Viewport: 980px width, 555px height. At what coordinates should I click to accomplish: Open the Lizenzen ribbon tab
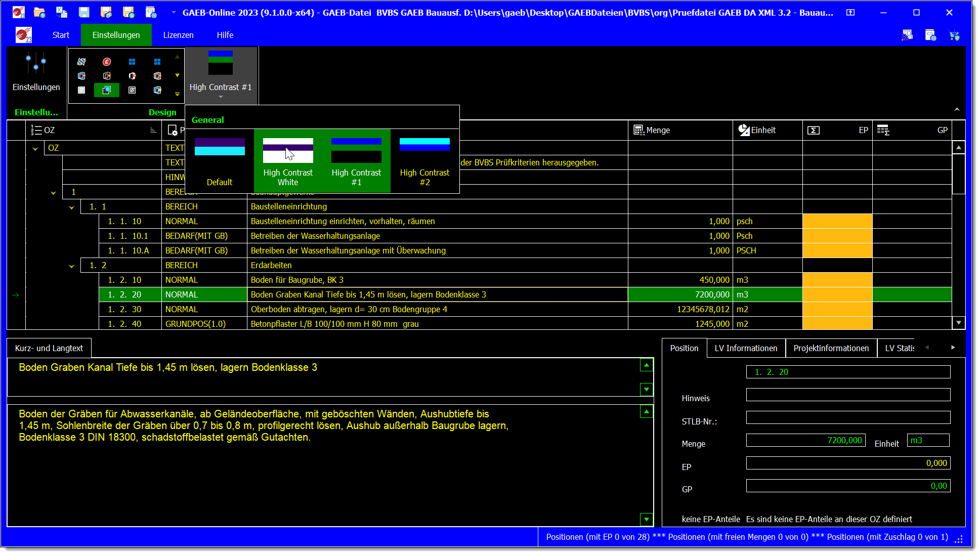point(178,35)
